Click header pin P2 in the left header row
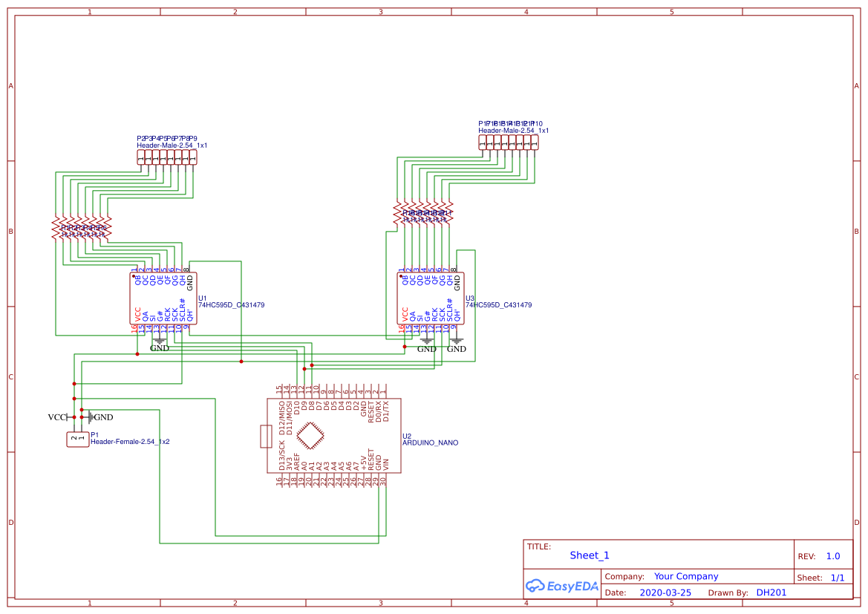Viewport: 868px width, 614px height. point(140,156)
